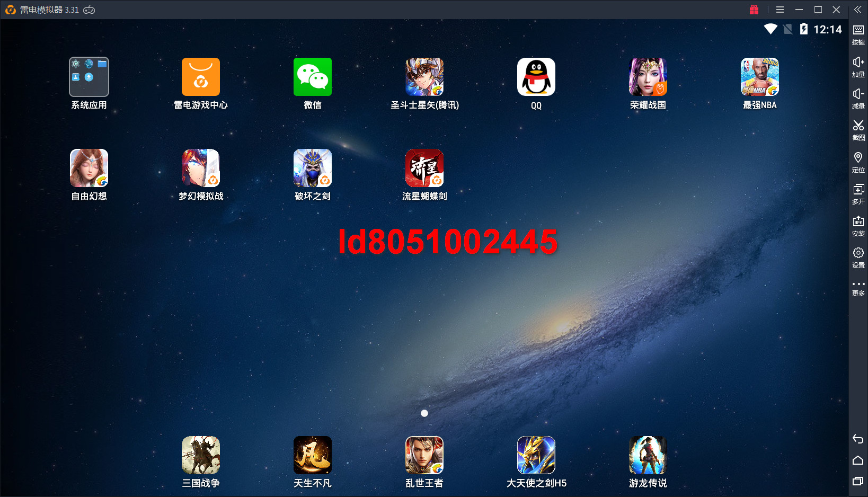Open the hamburger menu in title bar
This screenshot has width=868, height=497.
(780, 10)
